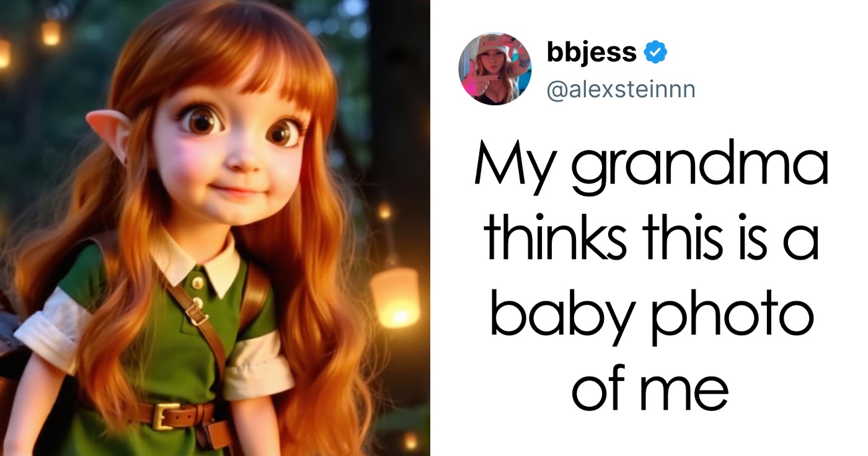Click the gold belt buckle in the image
The height and width of the screenshot is (456, 868).
(163, 415)
